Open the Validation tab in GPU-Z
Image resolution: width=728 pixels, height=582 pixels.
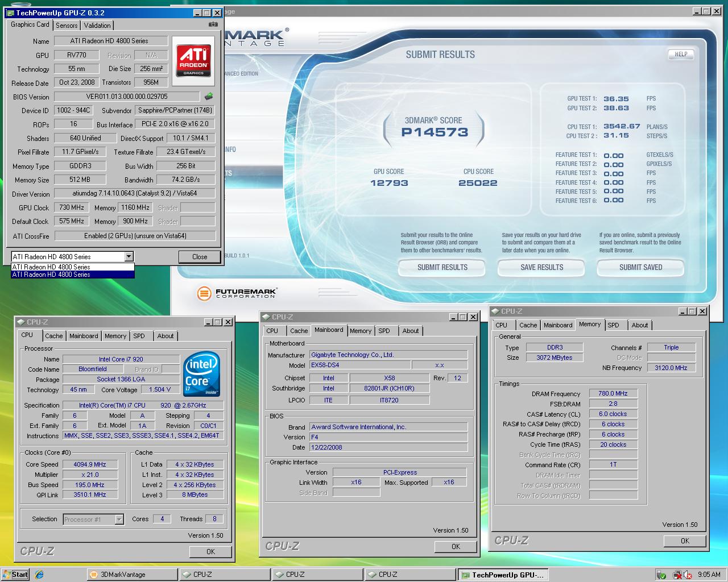[97, 26]
